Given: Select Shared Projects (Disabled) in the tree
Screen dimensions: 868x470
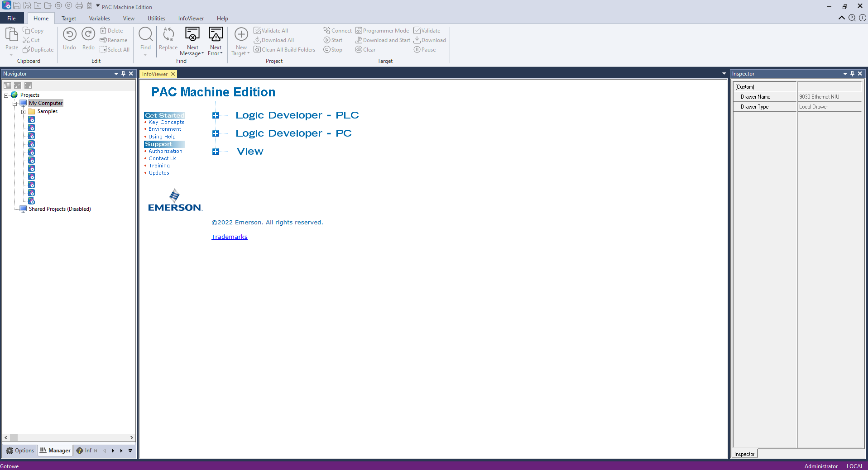Looking at the screenshot, I should click(x=60, y=209).
